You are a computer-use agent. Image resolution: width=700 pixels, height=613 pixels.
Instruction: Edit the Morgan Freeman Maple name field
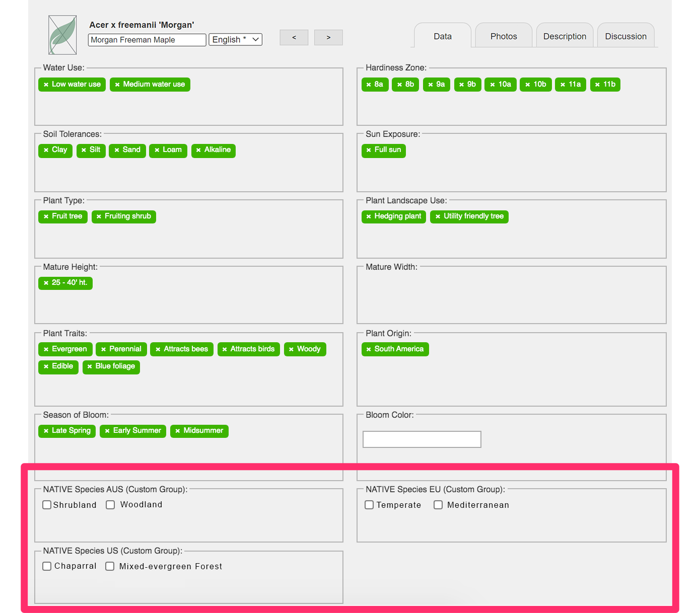(147, 40)
